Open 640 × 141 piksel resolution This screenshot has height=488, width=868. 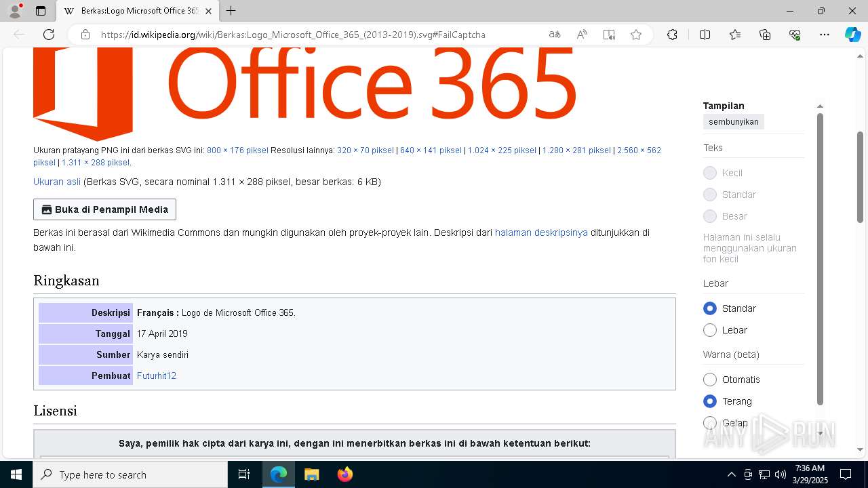coord(431,150)
